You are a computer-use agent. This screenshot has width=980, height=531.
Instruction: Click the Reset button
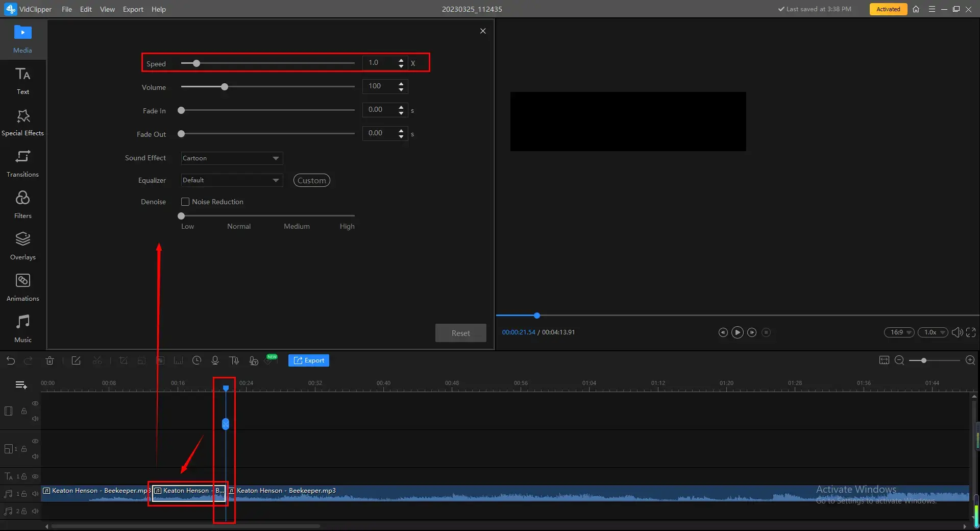[x=460, y=333]
